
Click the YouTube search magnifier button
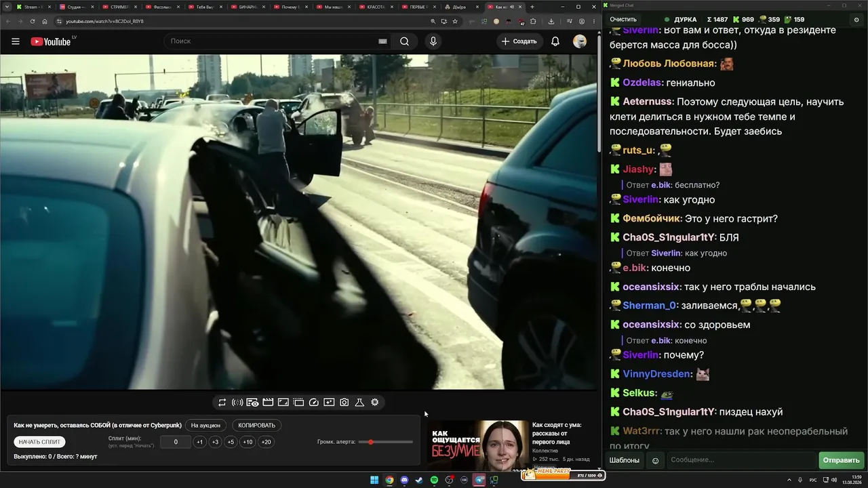pyautogui.click(x=404, y=41)
